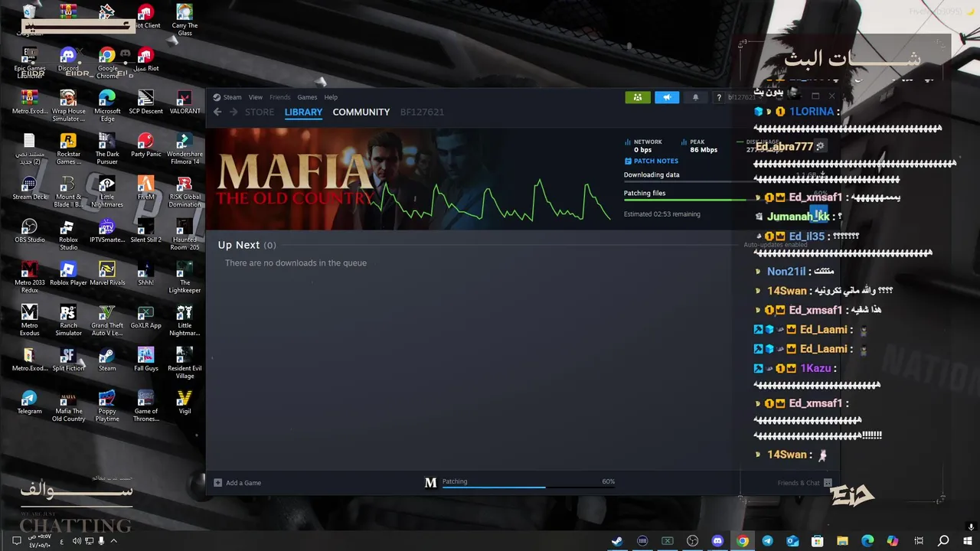This screenshot has height=551, width=980.
Task: Go back with the Steam back arrow
Action: [217, 112]
